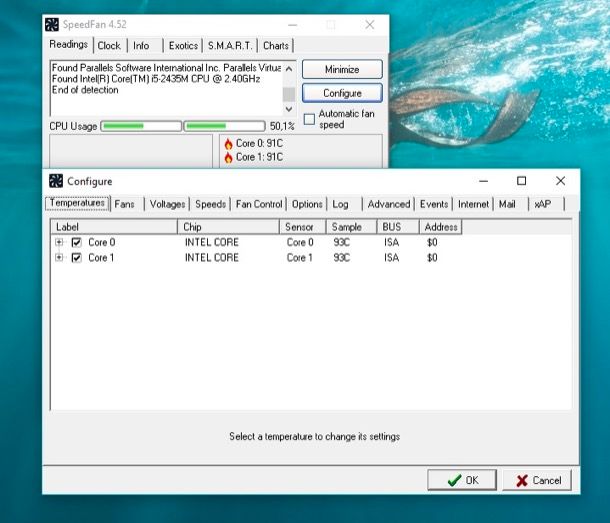Image resolution: width=610 pixels, height=523 pixels.
Task: Switch to the Voltages tab
Action: point(167,204)
